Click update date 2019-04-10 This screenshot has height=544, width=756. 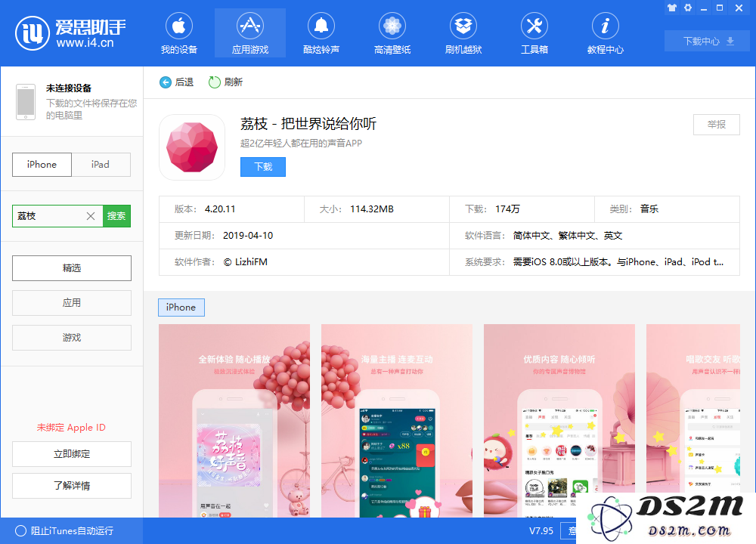tap(248, 236)
